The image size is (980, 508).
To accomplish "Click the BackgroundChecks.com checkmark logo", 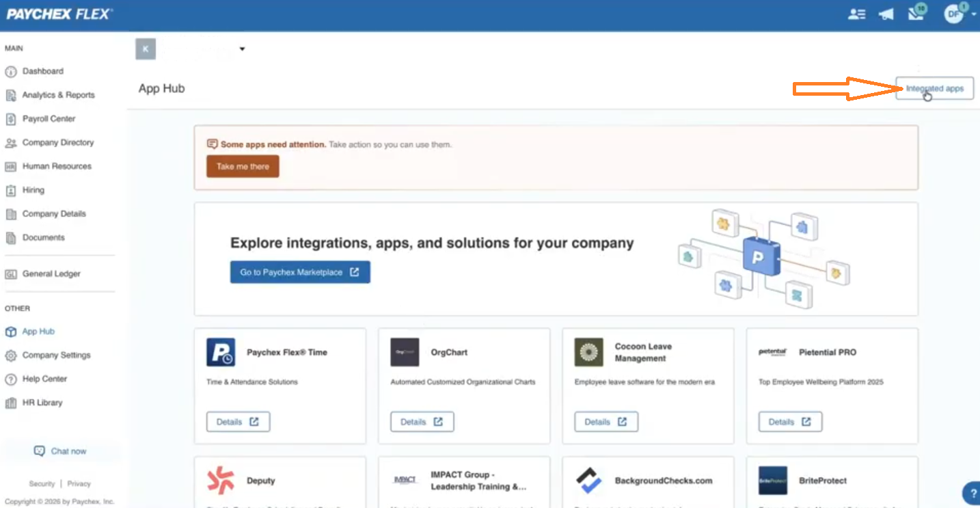I will tap(588, 481).
